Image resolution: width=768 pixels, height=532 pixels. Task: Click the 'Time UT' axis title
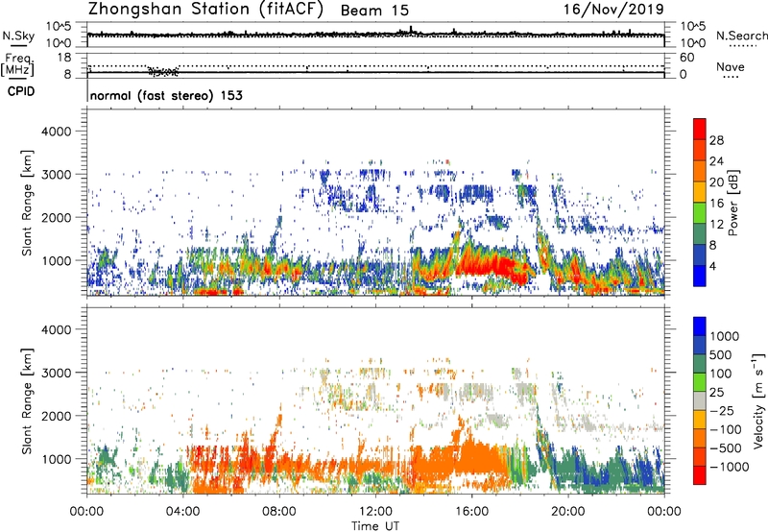tap(375, 526)
